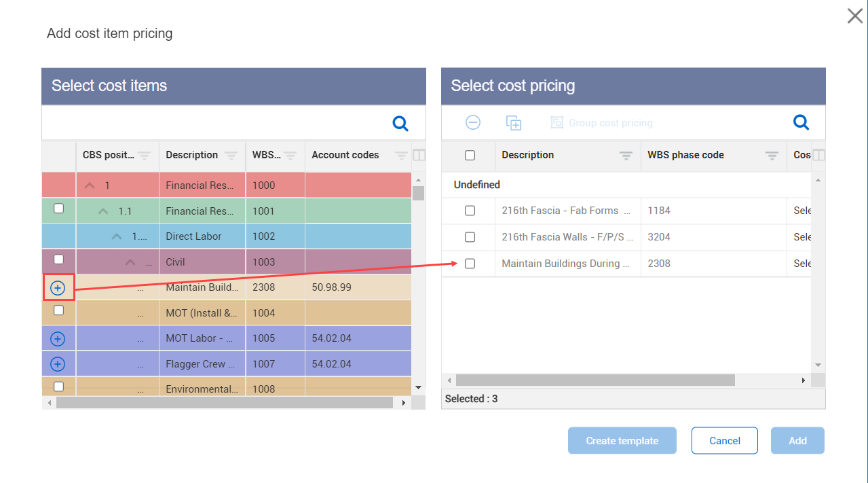
Task: Click the remove (minus) icon above cost pricing list
Action: tap(472, 122)
